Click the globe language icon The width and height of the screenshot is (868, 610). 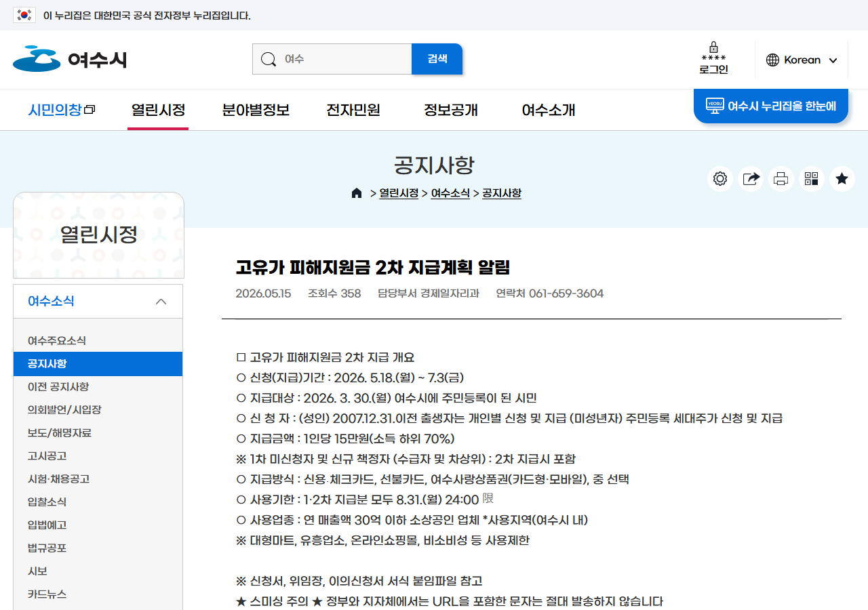[x=772, y=60]
